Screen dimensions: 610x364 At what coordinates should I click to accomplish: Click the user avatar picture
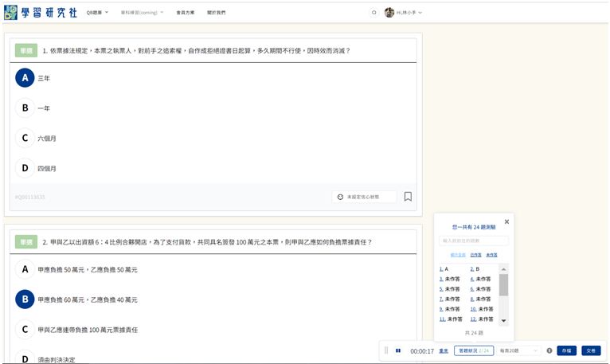tap(389, 13)
